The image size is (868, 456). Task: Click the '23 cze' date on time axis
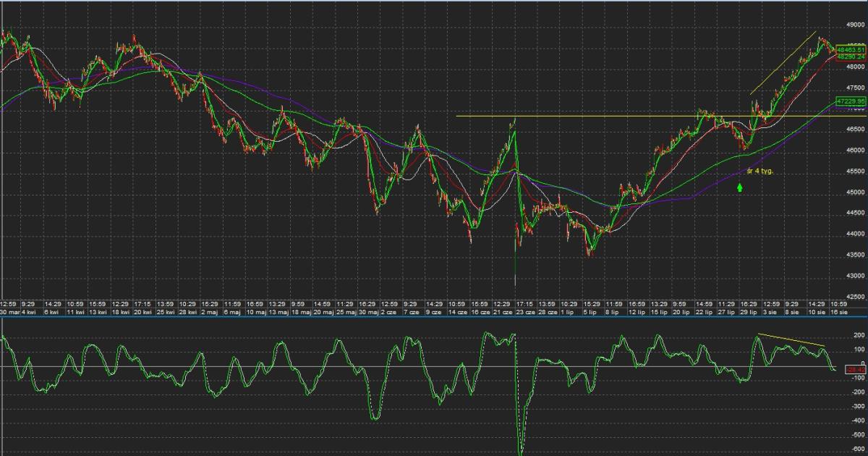524,311
